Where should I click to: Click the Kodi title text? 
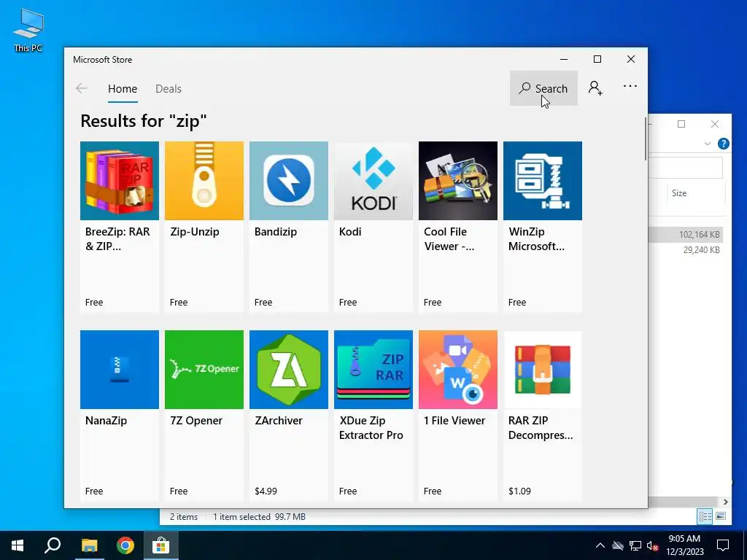(350, 232)
